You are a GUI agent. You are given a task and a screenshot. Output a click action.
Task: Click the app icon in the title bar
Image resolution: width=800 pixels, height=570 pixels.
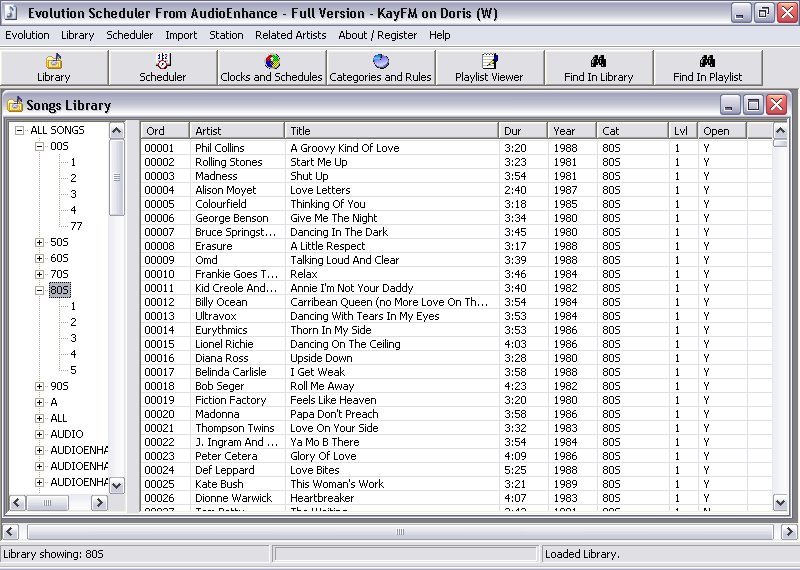[x=10, y=12]
